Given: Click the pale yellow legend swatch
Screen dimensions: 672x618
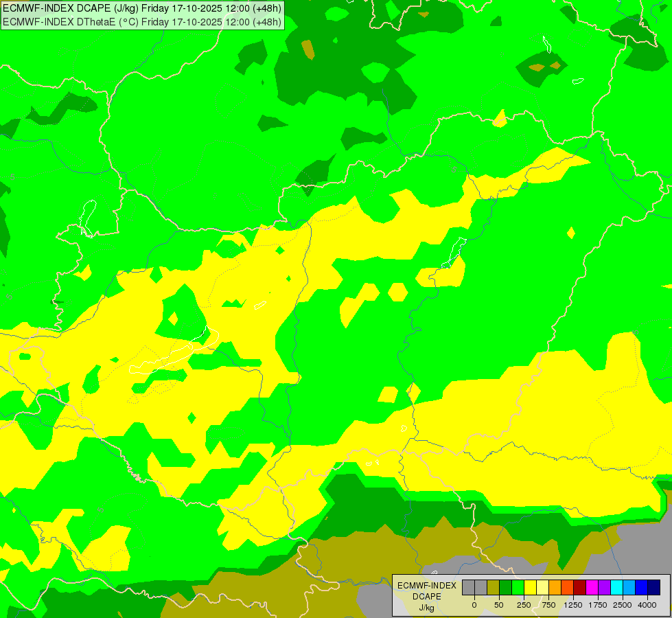Looking at the screenshot, I should pyautogui.click(x=542, y=587).
